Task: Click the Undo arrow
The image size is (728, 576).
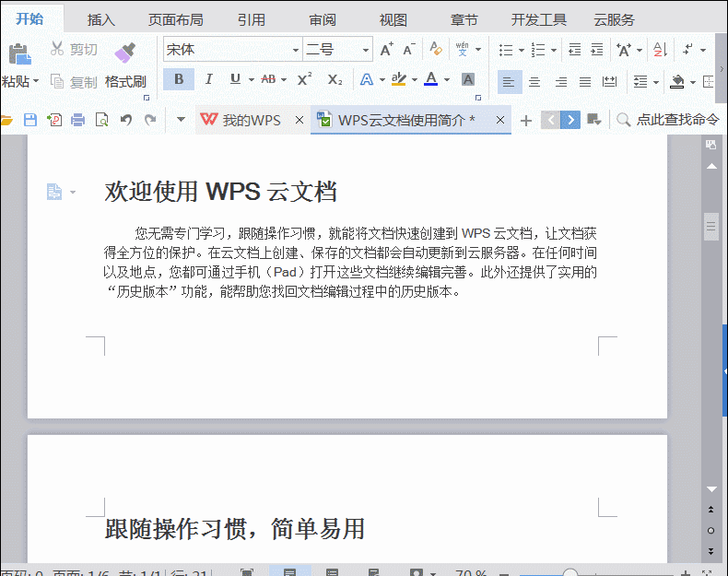Action: 126,120
